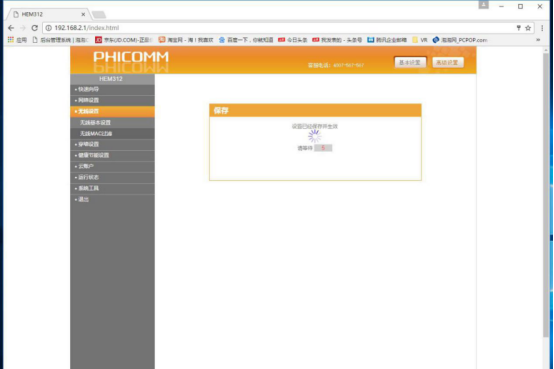The height and width of the screenshot is (369, 554).
Task: Open the 无线MAC过滤 submenu item
Action: 112,134
